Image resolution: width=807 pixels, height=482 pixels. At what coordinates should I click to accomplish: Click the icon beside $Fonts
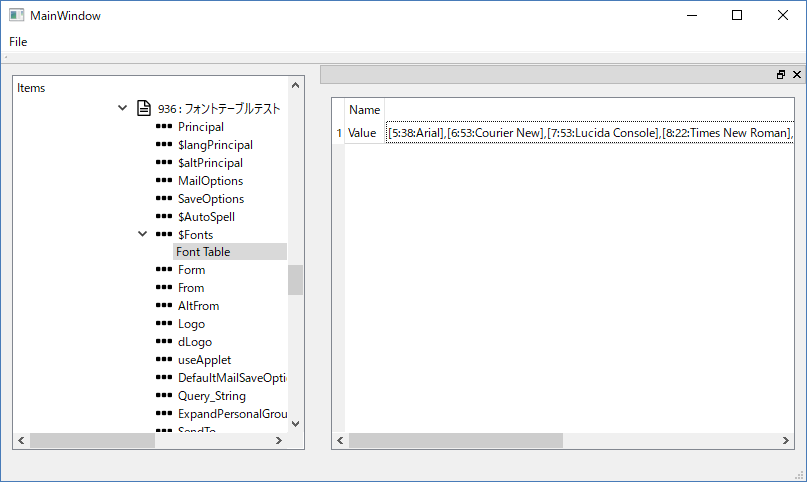(164, 235)
